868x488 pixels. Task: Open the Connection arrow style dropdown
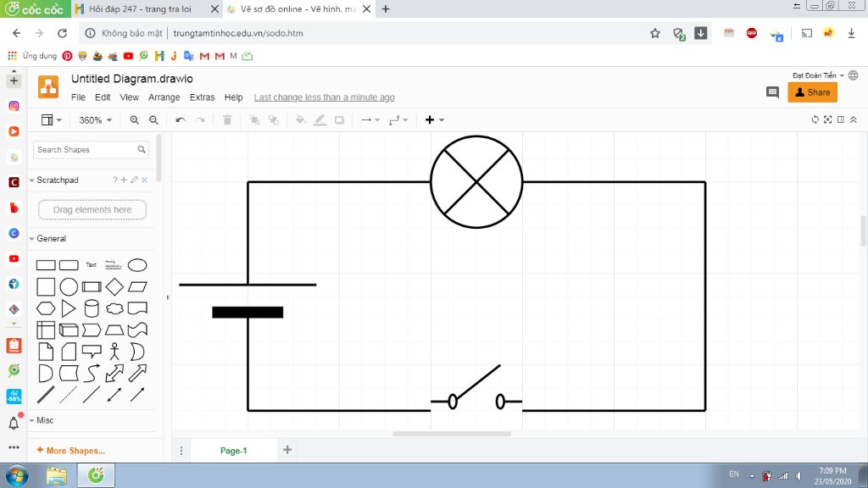[x=370, y=120]
